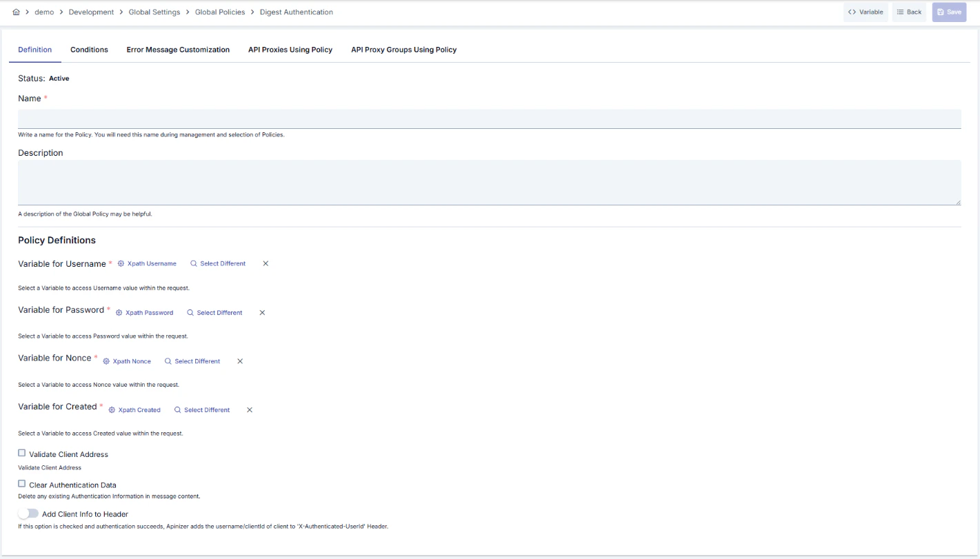980x559 pixels.
Task: Remove the Xpath Password variable with the X
Action: coord(262,312)
